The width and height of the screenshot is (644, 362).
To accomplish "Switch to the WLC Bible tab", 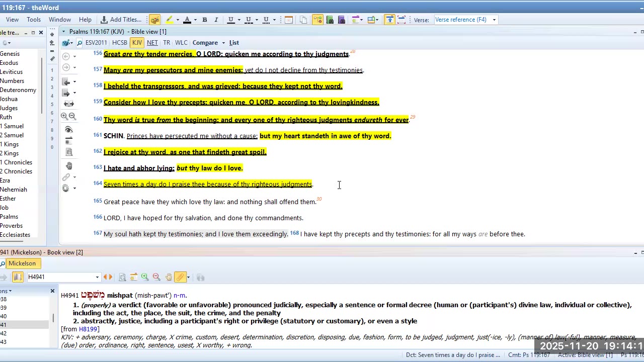I will 181,43.
